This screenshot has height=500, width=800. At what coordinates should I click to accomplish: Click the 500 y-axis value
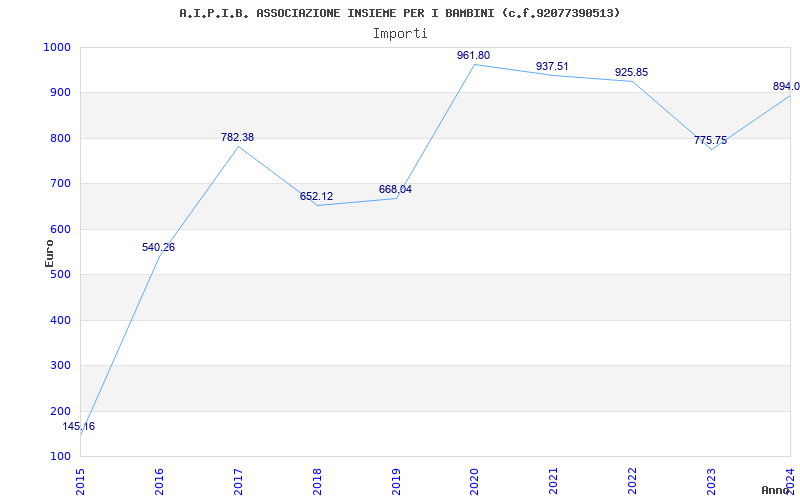point(60,274)
